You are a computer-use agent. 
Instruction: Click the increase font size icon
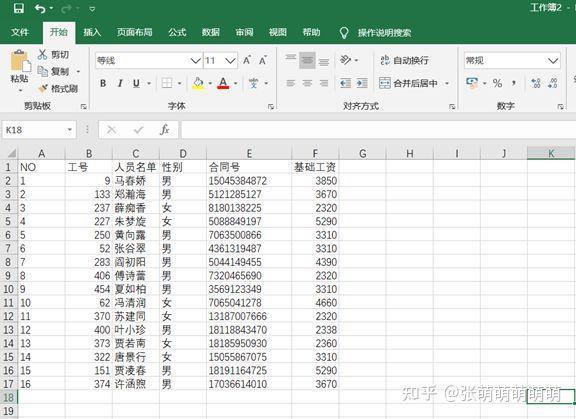pos(247,60)
